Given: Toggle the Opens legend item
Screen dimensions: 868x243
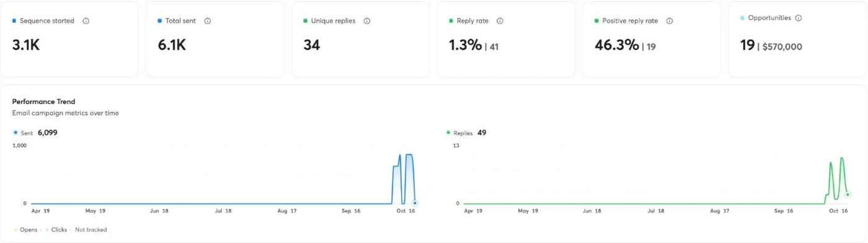Looking at the screenshot, I should coord(25,230).
